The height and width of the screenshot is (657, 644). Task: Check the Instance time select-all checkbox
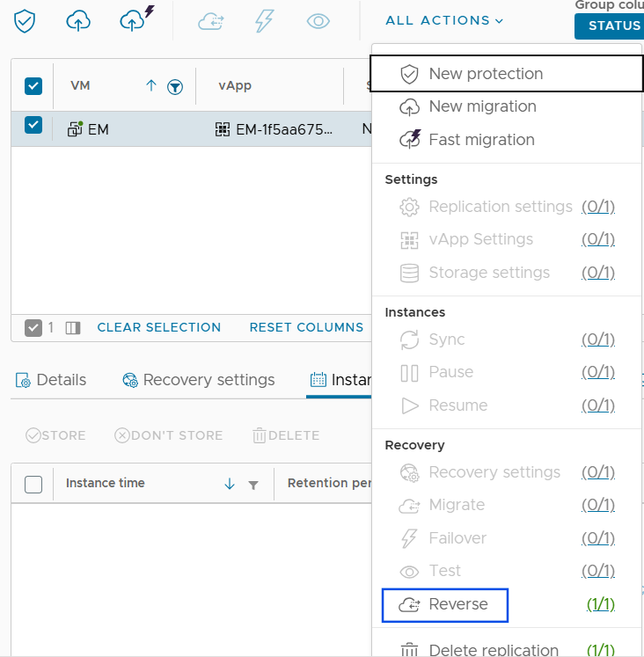pyautogui.click(x=33, y=484)
